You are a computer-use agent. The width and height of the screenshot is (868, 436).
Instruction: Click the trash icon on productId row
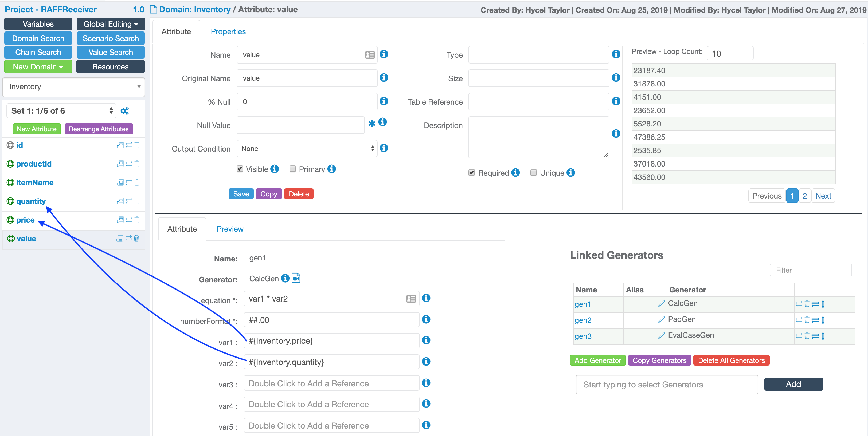[137, 164]
